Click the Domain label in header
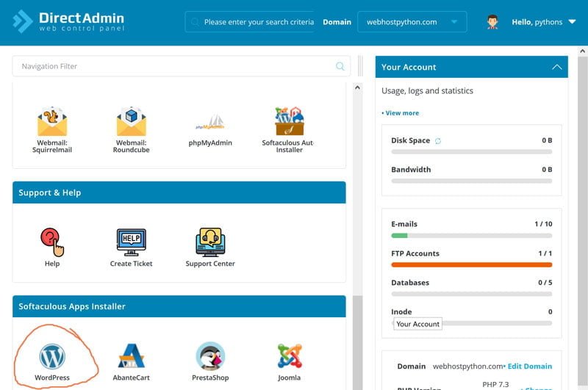The height and width of the screenshot is (390, 588). pos(337,22)
